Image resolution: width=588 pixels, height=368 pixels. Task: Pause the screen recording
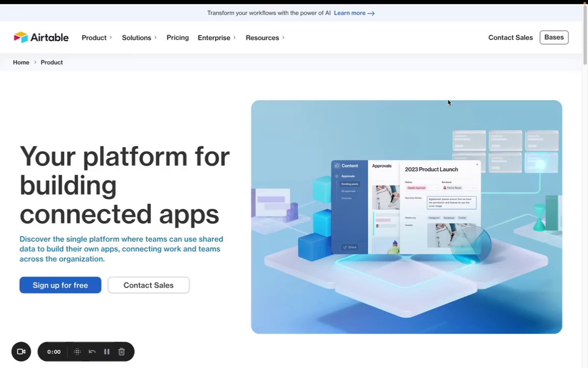[107, 352]
